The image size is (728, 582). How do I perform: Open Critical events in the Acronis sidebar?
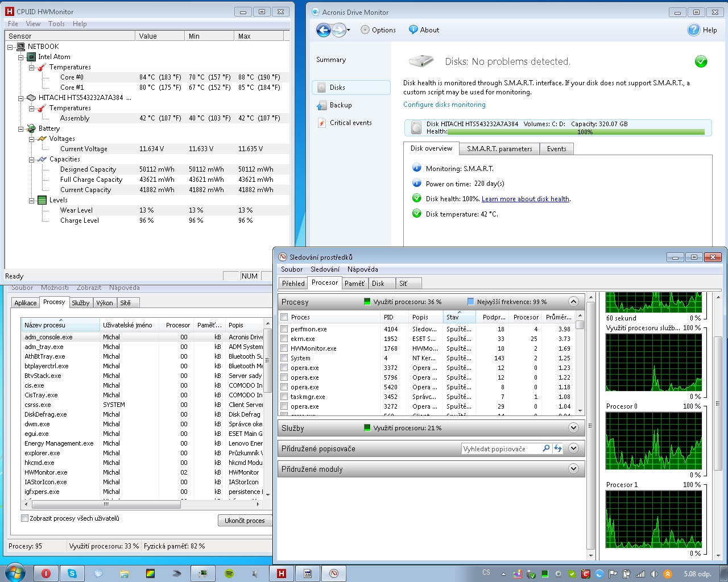coord(345,123)
